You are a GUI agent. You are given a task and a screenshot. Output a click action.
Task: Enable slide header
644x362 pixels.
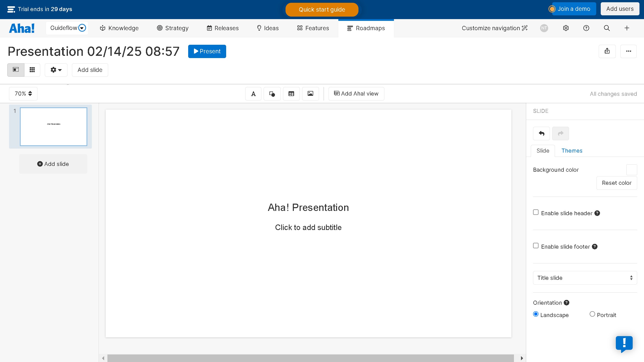tap(535, 212)
